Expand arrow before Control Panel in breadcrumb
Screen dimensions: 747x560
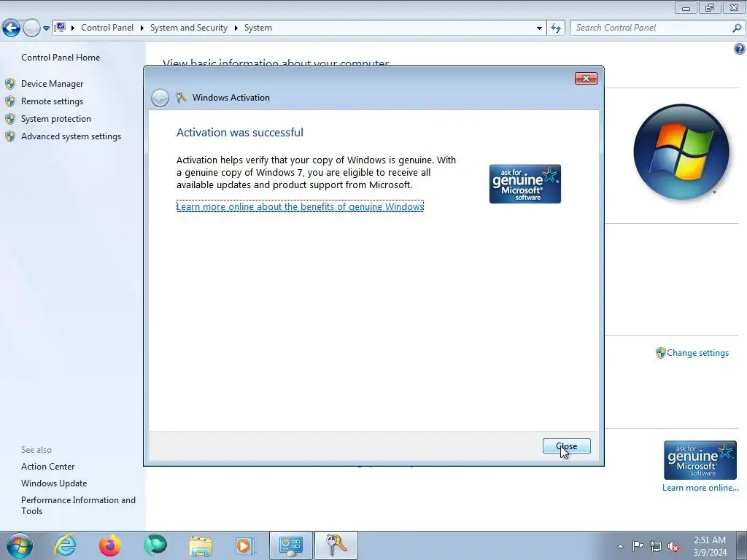click(x=73, y=28)
